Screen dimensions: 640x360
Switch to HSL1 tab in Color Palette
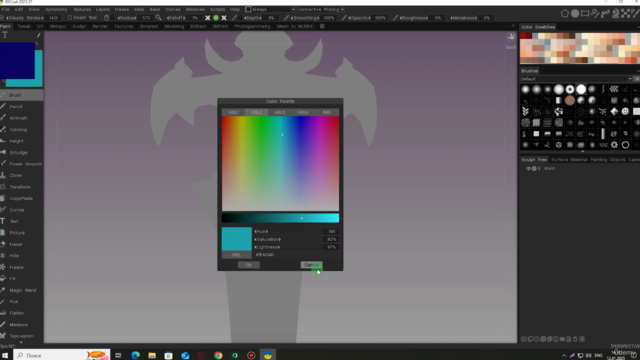click(233, 112)
